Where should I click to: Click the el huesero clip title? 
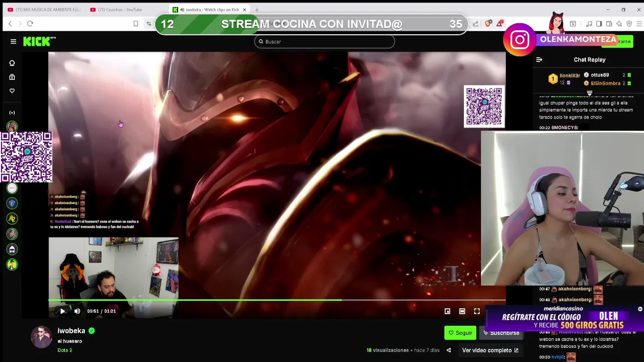69,341
